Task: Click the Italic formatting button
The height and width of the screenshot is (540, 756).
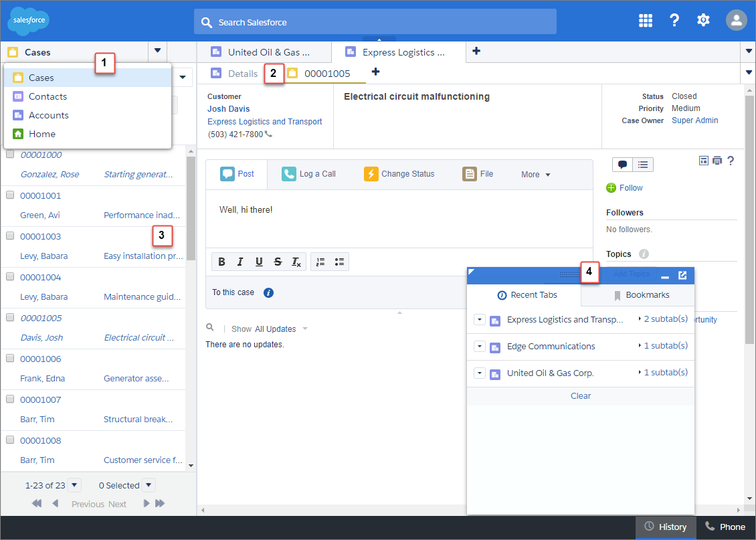Action: (x=240, y=262)
